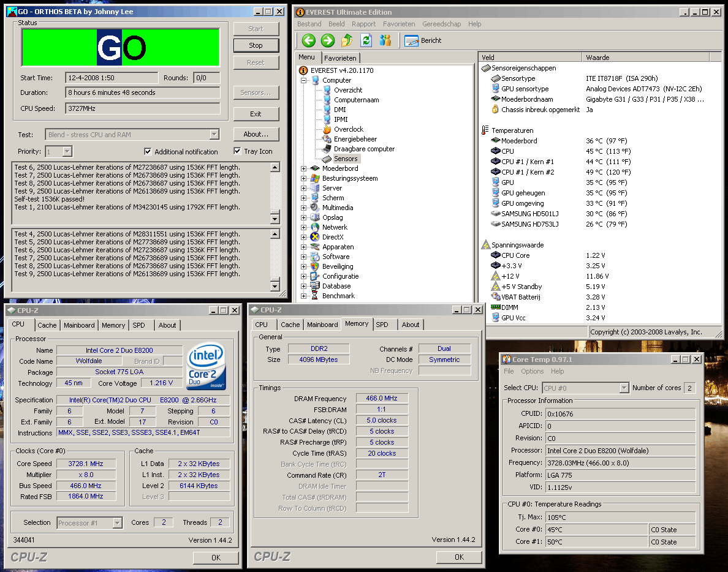Open the Bericht report tool
The width and height of the screenshot is (728, 572).
pos(423,40)
